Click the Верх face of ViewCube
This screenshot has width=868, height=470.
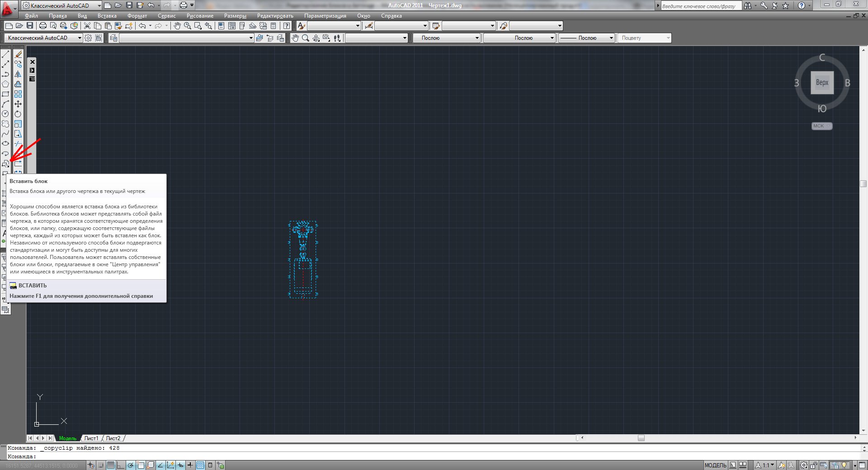[822, 83]
